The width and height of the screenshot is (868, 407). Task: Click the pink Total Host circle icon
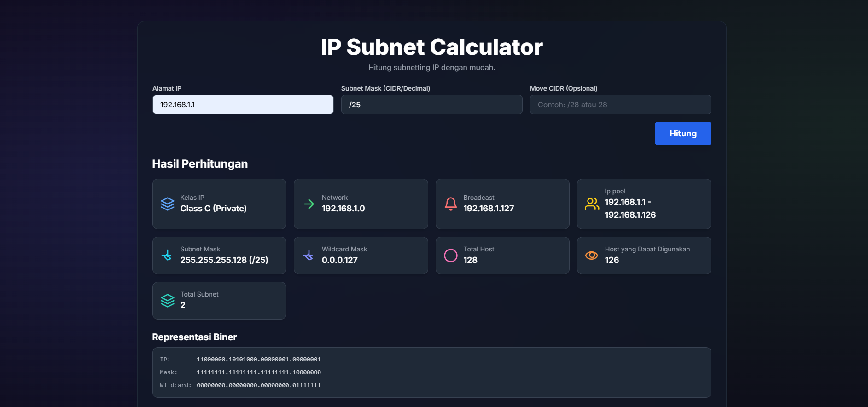coord(451,256)
